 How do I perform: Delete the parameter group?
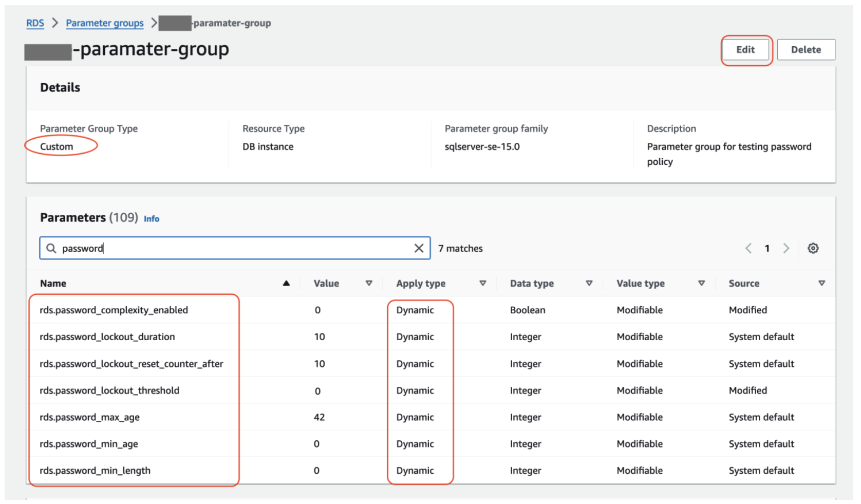point(806,50)
